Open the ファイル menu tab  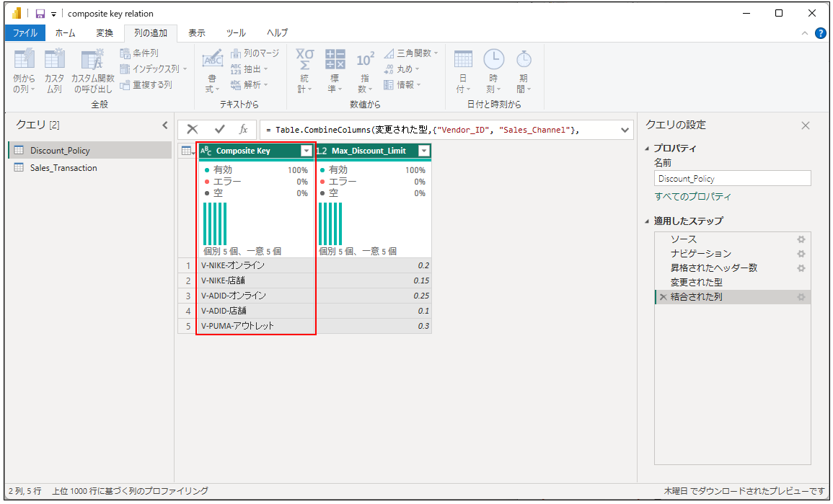click(x=25, y=33)
